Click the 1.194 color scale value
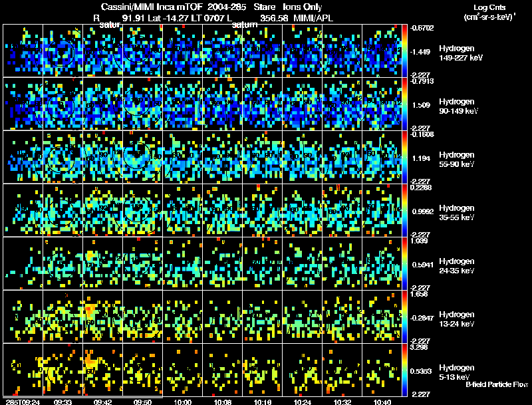The width and height of the screenshot is (532, 405). coord(421,158)
